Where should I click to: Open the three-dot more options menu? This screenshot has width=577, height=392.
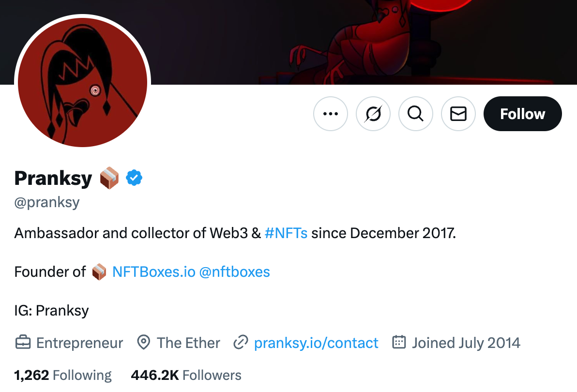[x=331, y=114]
